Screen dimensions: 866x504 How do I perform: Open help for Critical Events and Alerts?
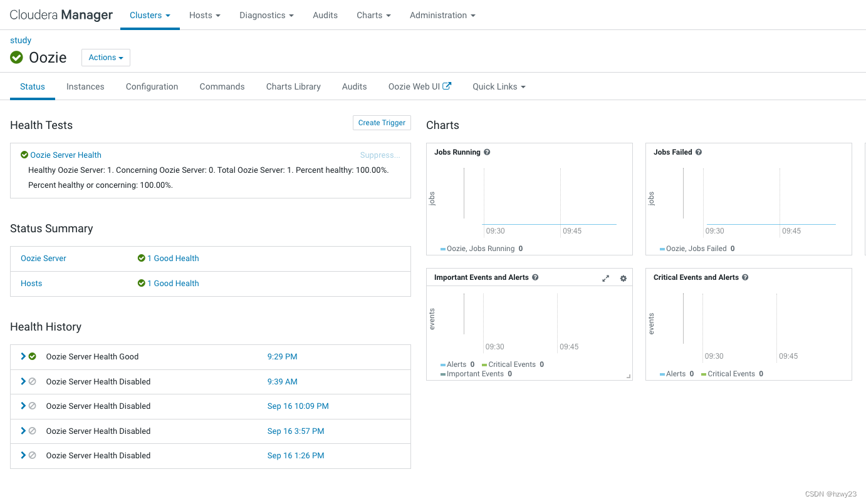(x=745, y=277)
